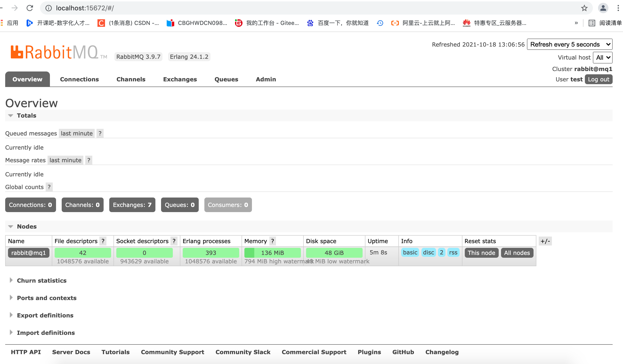Click the Consumers: 0 count button
This screenshot has height=364, width=623.
(x=228, y=205)
